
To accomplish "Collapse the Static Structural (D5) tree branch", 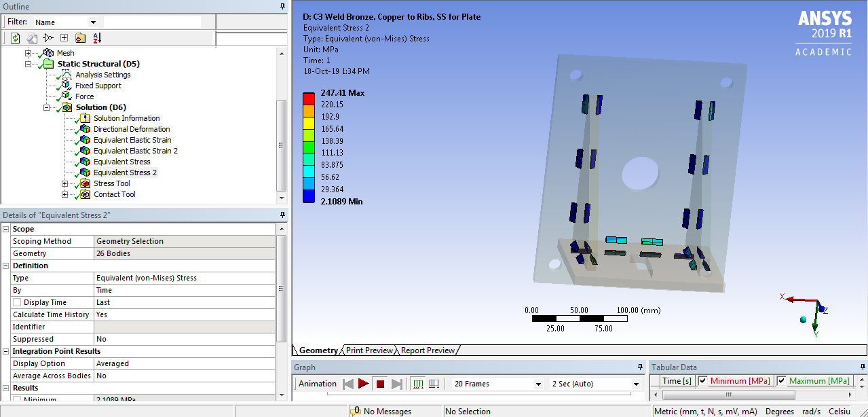I will (28, 63).
